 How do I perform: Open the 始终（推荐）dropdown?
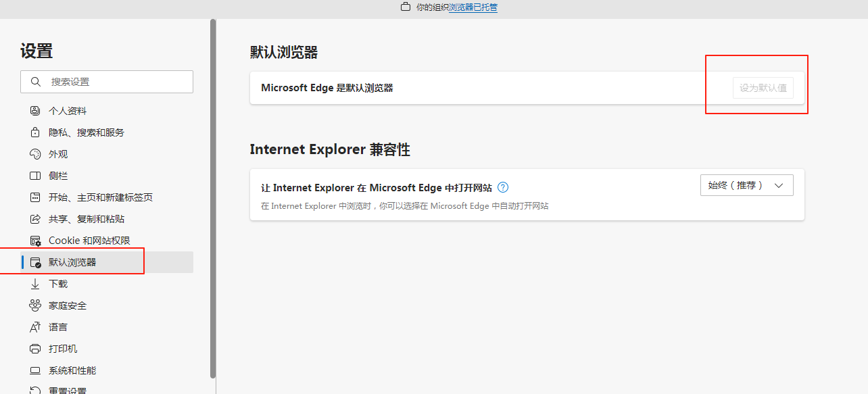(746, 185)
